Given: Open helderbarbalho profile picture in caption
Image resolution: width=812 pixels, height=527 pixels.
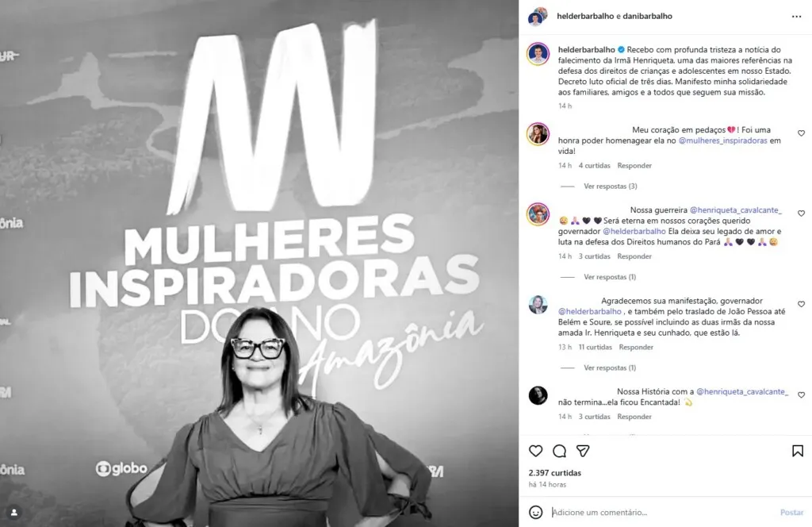Looking at the screenshot, I should tap(538, 54).
